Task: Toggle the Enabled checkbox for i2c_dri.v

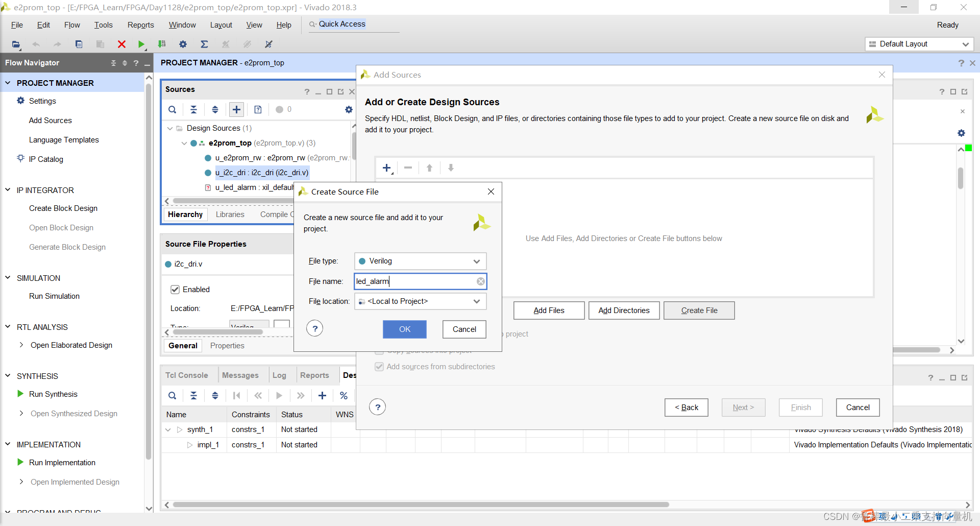Action: (x=175, y=290)
